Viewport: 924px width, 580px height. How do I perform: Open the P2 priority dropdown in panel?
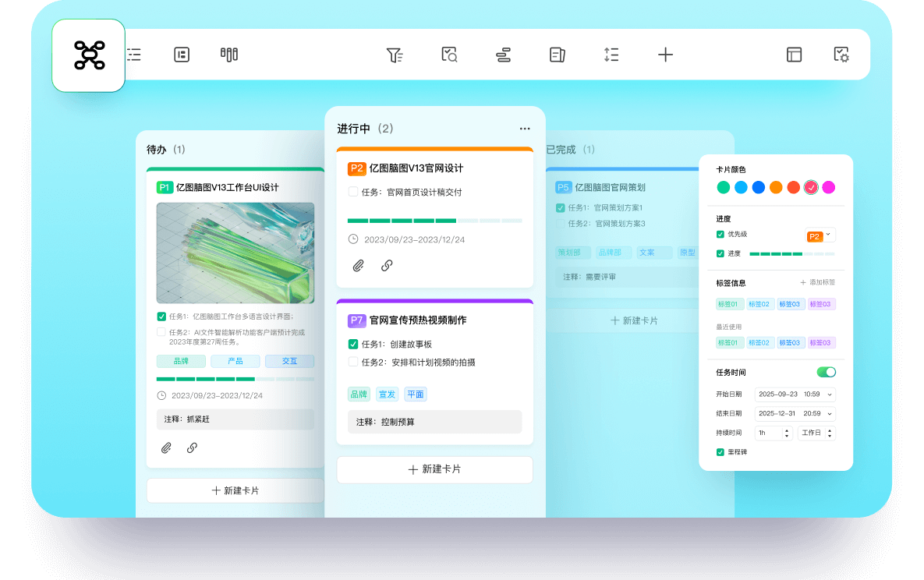point(820,235)
